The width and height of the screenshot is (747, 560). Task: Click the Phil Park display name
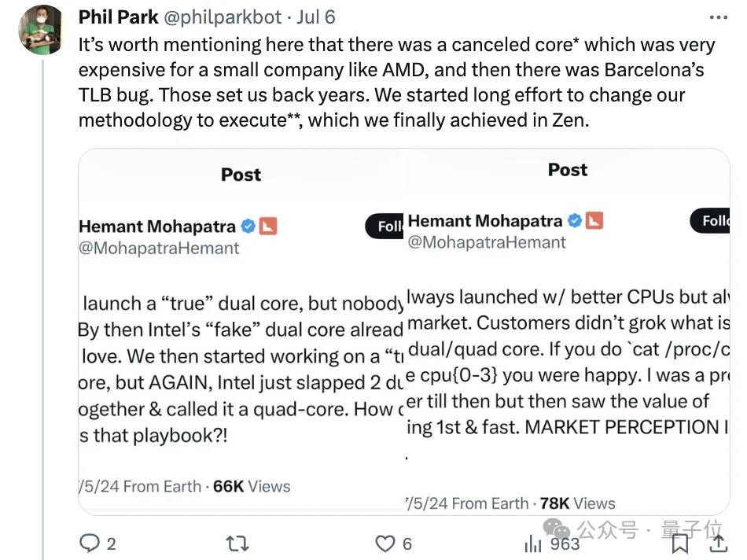[117, 17]
